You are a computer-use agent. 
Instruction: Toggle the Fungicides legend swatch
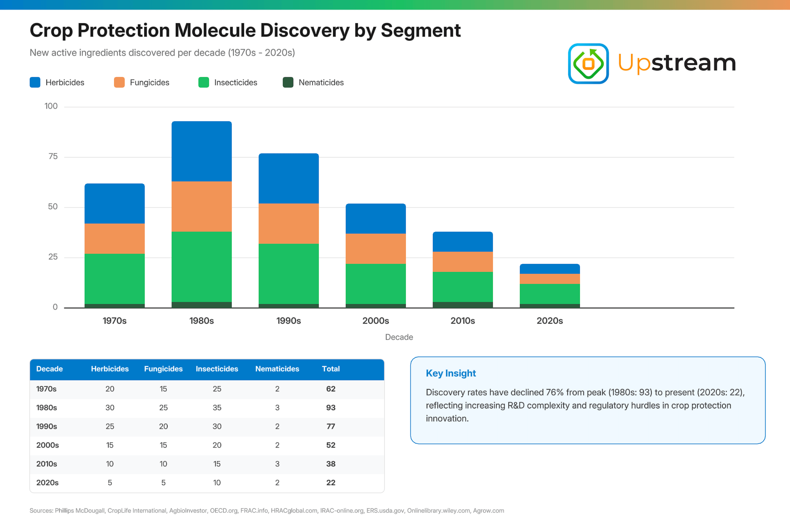tap(119, 82)
